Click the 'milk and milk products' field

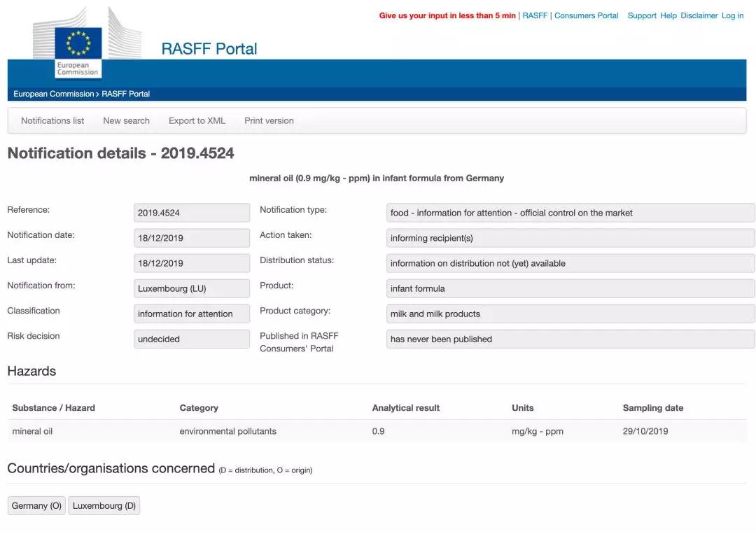click(x=570, y=314)
